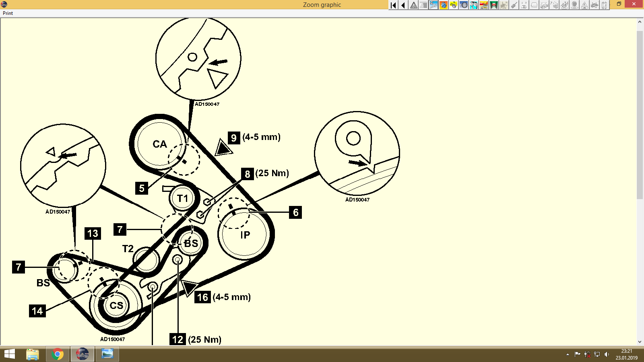
Task: Open the volume control in the system tray
Action: (607, 354)
